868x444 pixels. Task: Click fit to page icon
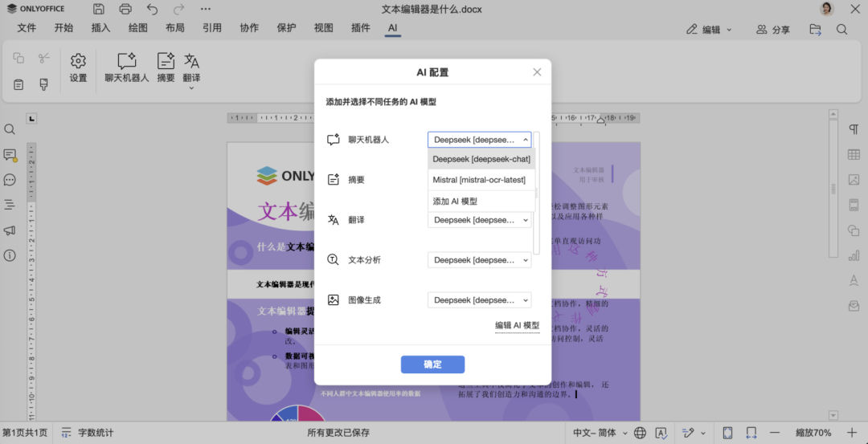(x=728, y=433)
